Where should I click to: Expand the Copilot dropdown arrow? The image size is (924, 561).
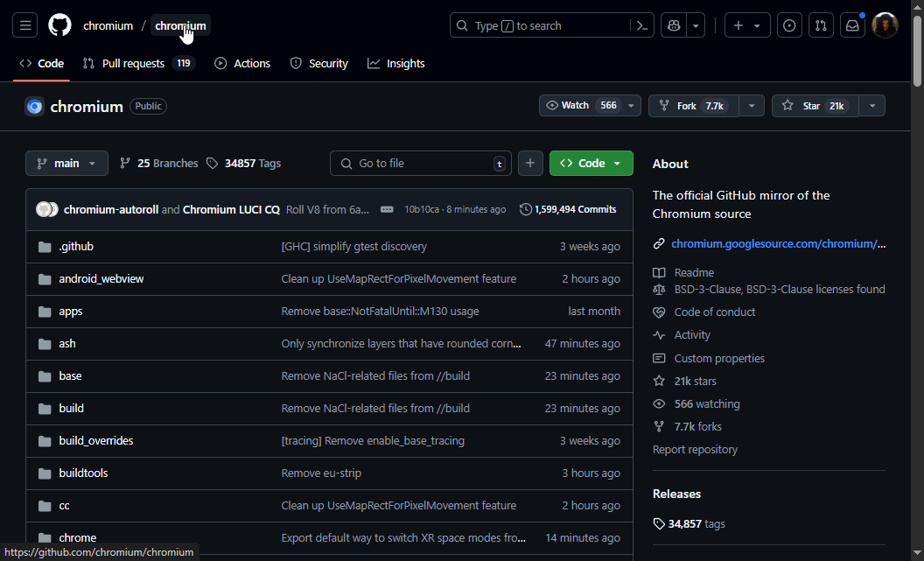(x=696, y=25)
